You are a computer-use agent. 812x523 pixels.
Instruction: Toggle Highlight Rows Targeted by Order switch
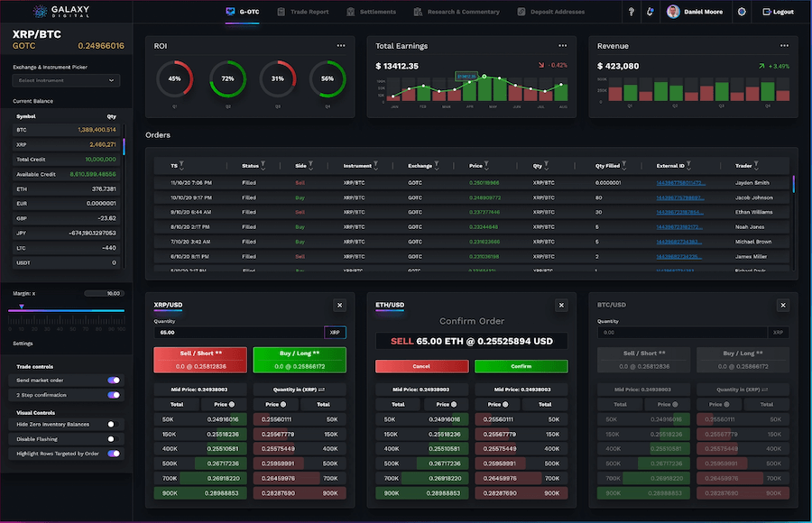(114, 454)
